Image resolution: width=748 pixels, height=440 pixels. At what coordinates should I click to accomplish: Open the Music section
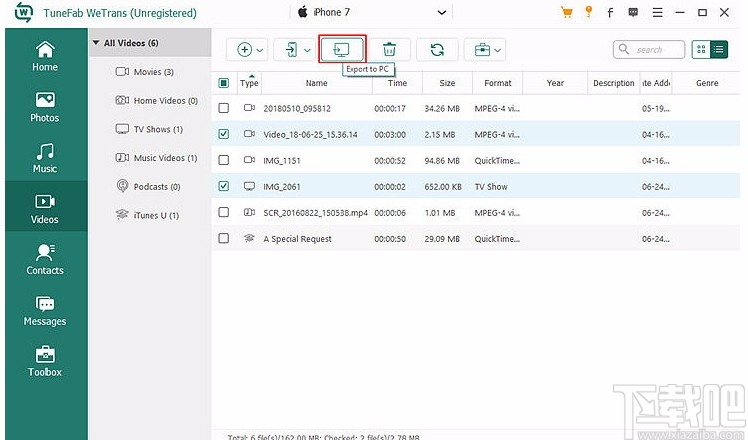45,158
